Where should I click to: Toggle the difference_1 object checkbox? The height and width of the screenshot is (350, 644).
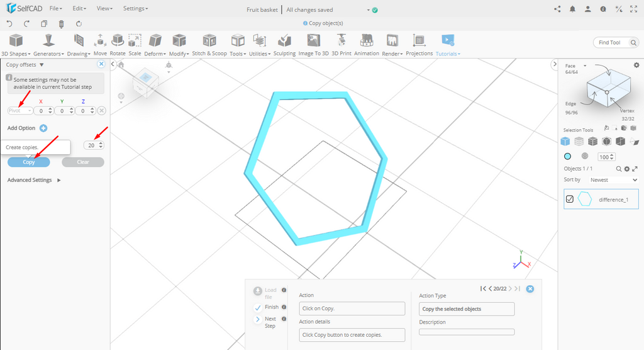point(570,199)
